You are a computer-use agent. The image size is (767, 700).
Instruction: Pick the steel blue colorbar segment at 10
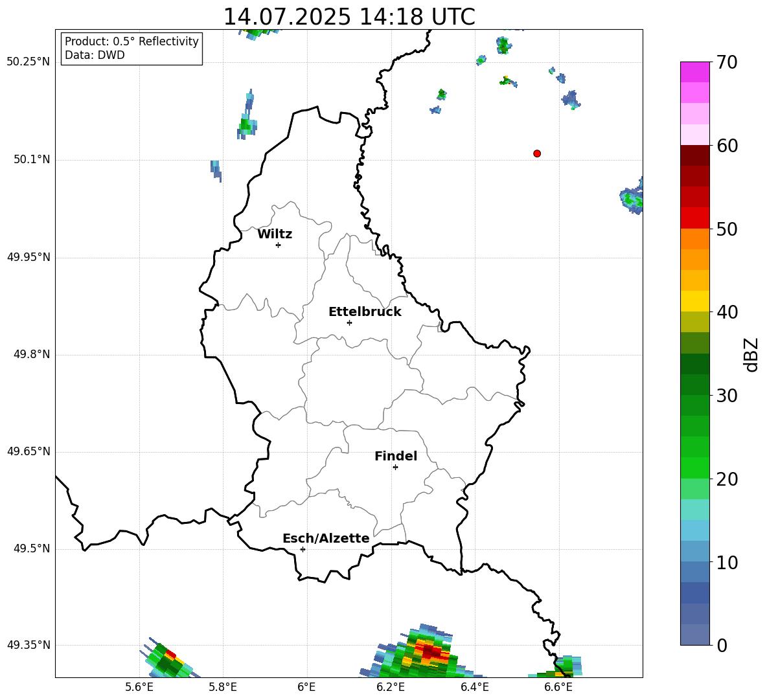pyautogui.click(x=695, y=572)
